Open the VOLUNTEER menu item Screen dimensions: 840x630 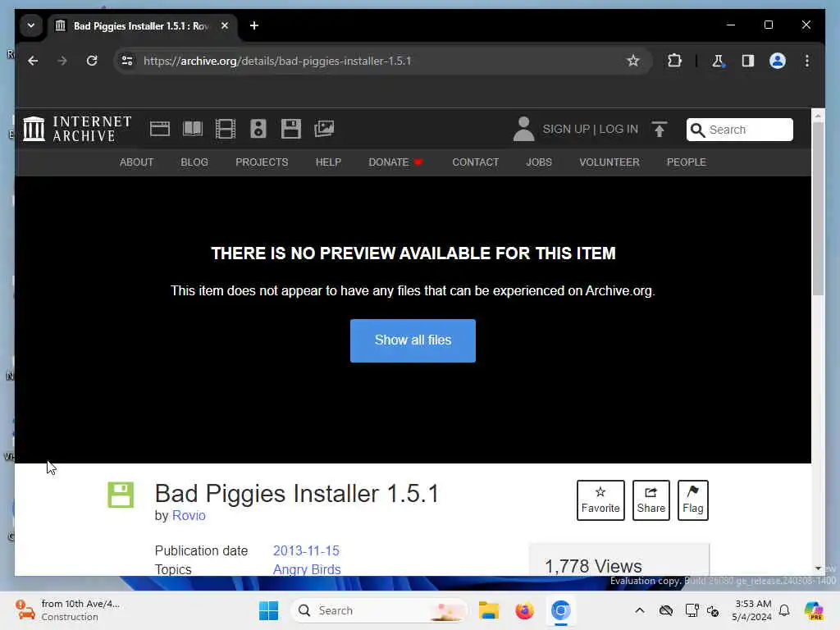point(609,162)
